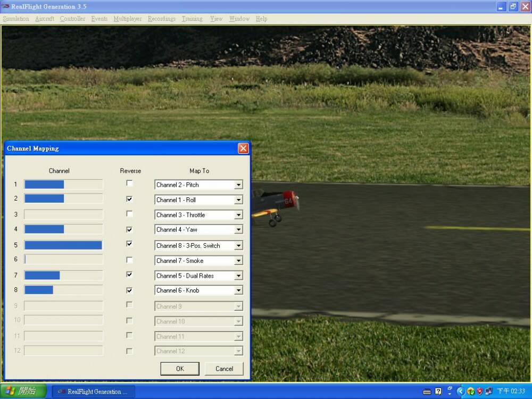This screenshot has width=532, height=399.
Task: Click the Map To column header
Action: tap(199, 171)
